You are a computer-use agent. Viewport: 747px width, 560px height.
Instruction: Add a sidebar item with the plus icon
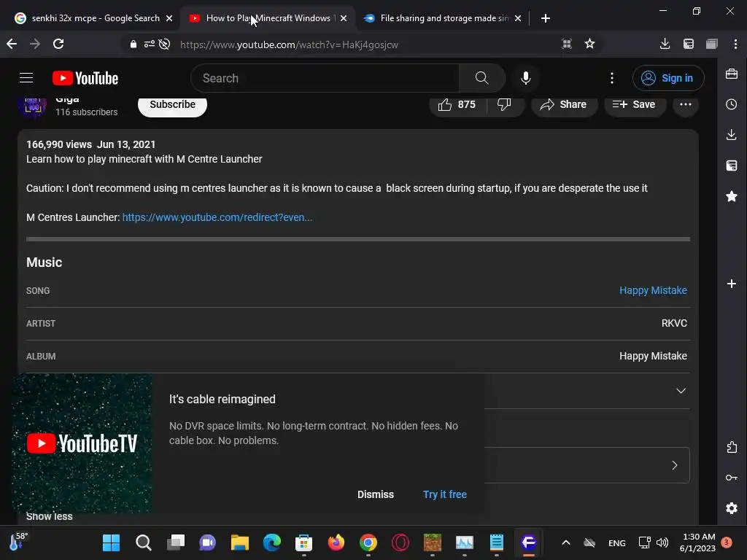tap(732, 284)
